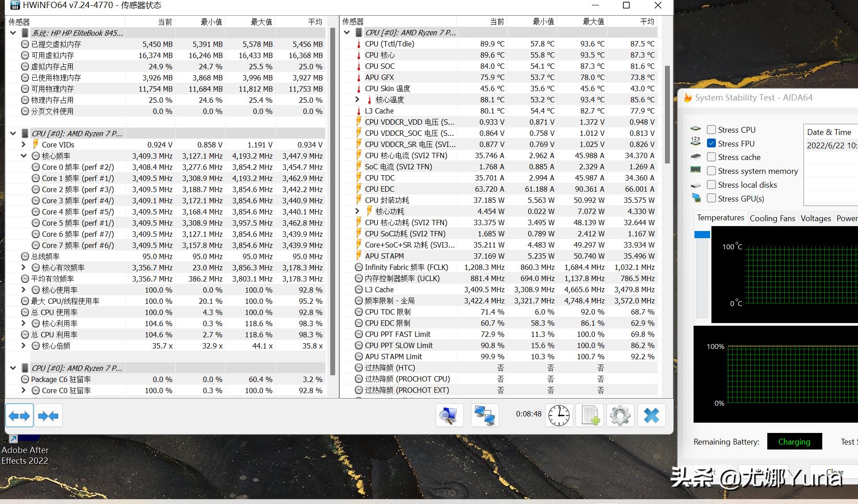
Task: Click the blue X close sensors icon
Action: (651, 416)
